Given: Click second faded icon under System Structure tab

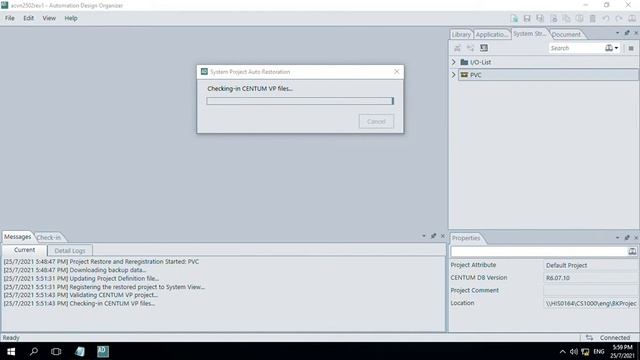Looking at the screenshot, I should (x=471, y=48).
